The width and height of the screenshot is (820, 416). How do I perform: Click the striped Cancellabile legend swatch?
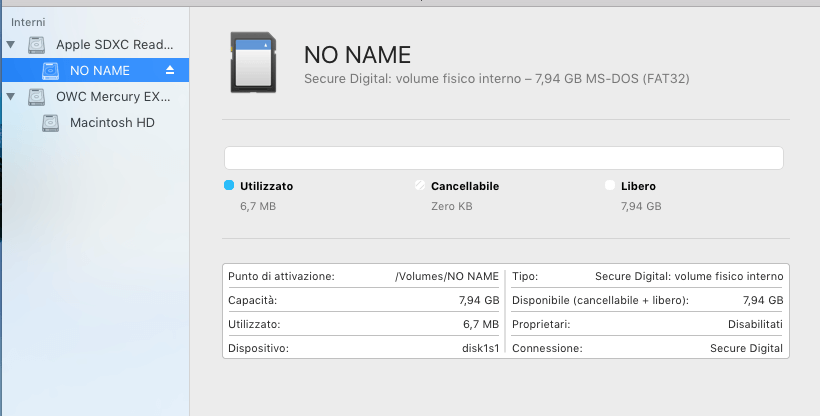point(419,186)
